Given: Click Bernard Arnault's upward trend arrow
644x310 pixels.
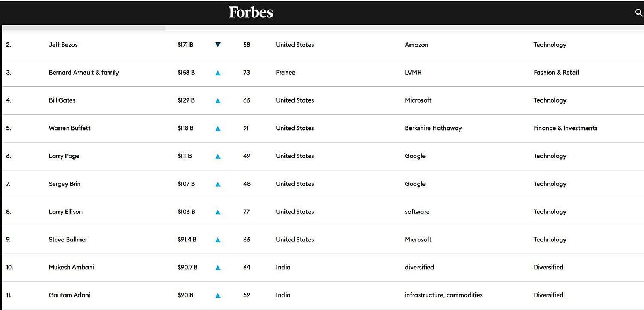Looking at the screenshot, I should [x=218, y=73].
